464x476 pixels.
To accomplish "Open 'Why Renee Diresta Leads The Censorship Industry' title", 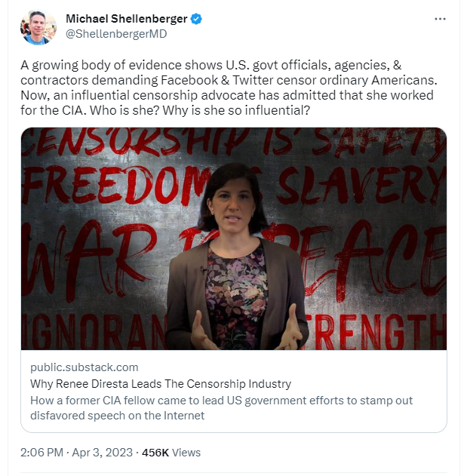I will pyautogui.click(x=161, y=384).
